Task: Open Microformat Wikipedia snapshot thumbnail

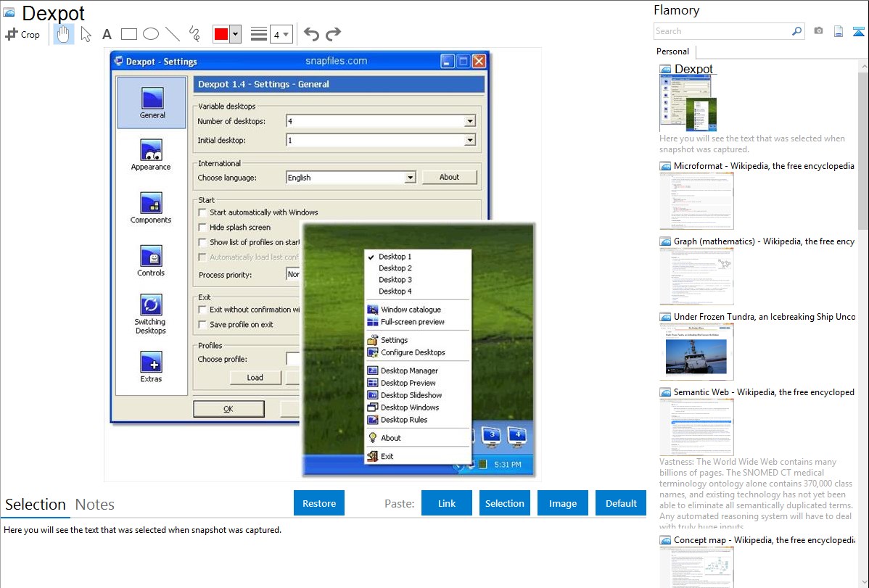Action: pos(696,201)
